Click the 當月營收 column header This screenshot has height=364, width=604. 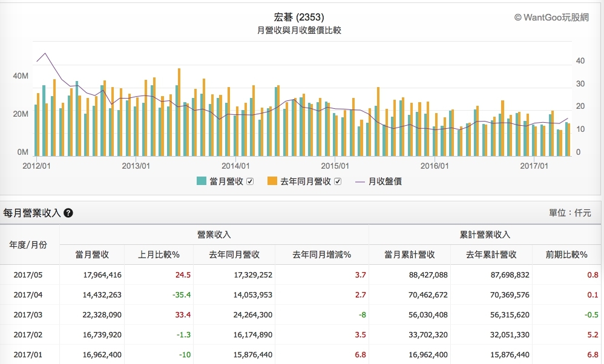92,255
